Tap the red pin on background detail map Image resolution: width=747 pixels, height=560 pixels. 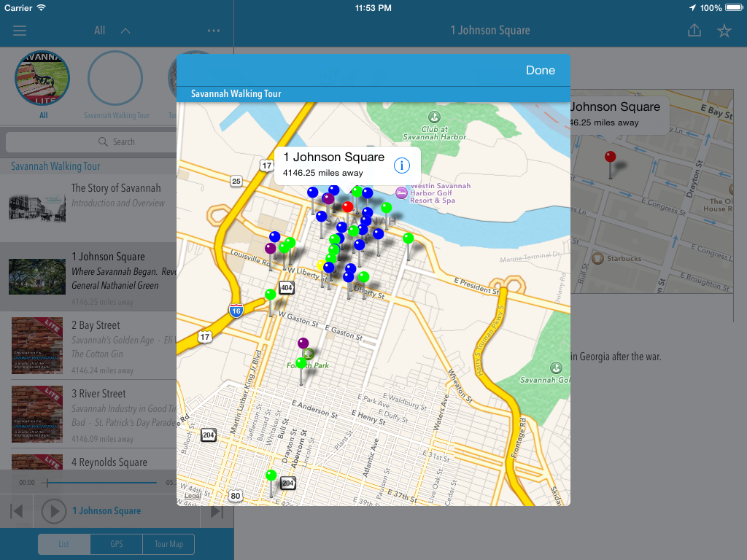tap(611, 156)
